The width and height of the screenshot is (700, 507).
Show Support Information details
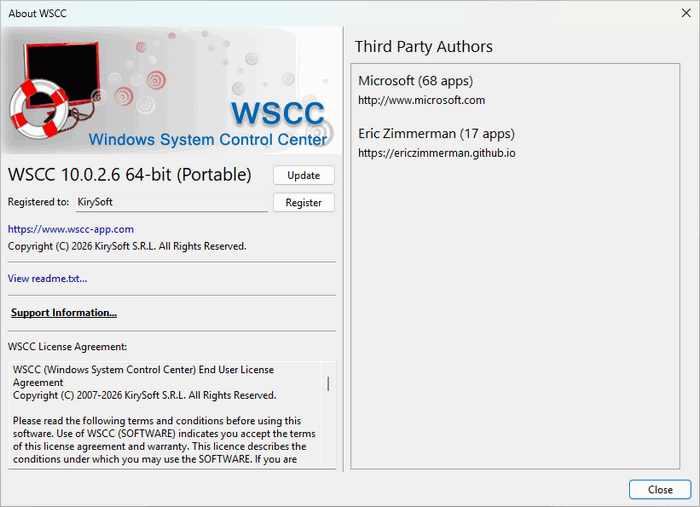(x=64, y=312)
